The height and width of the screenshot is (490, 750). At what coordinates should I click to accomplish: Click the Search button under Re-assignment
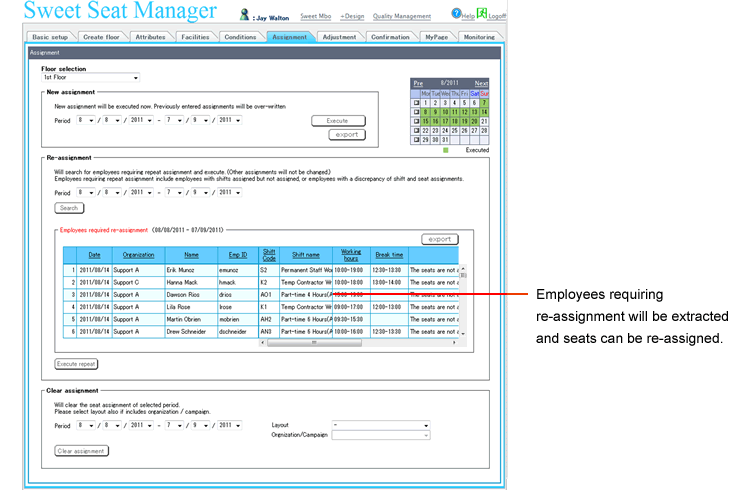point(69,208)
